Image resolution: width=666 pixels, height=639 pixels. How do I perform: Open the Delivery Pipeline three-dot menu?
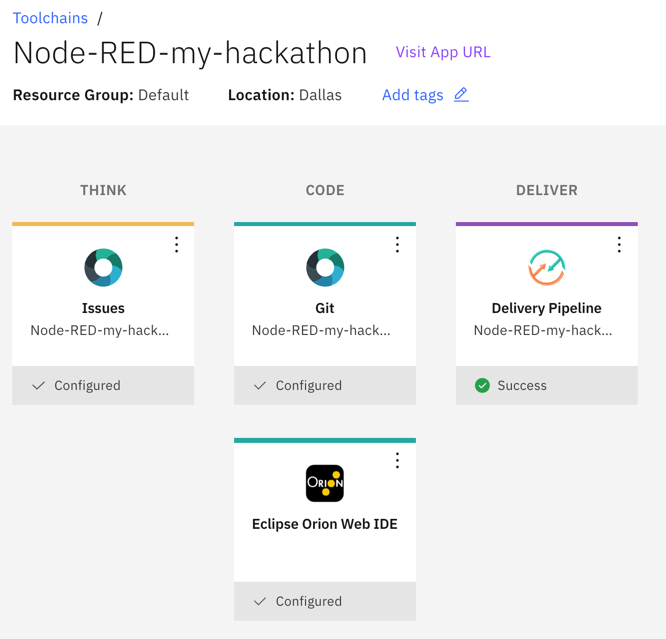619,245
